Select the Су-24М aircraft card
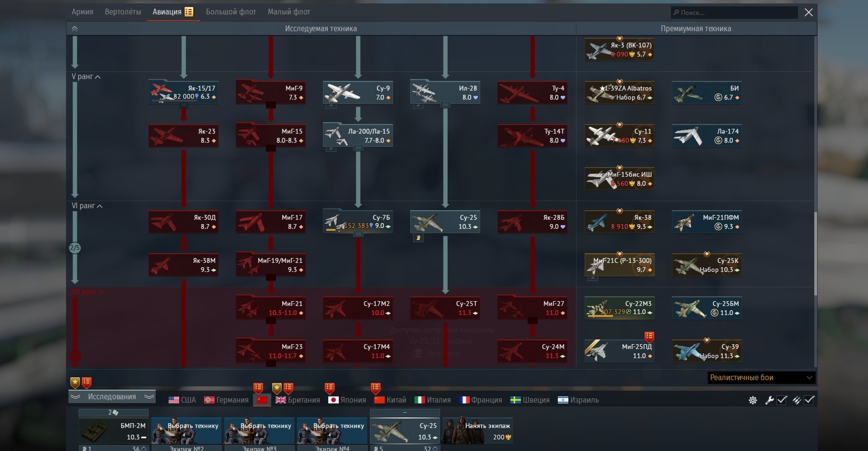The height and width of the screenshot is (451, 868). click(x=532, y=351)
